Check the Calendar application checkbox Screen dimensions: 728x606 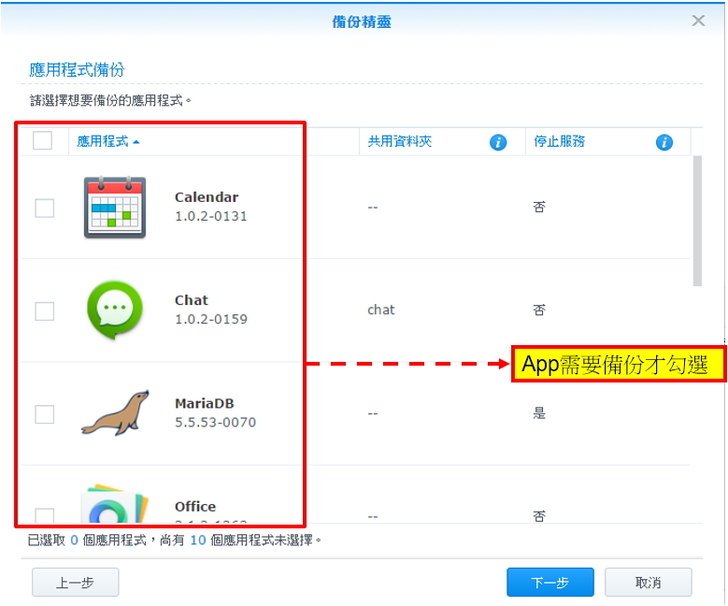point(45,208)
